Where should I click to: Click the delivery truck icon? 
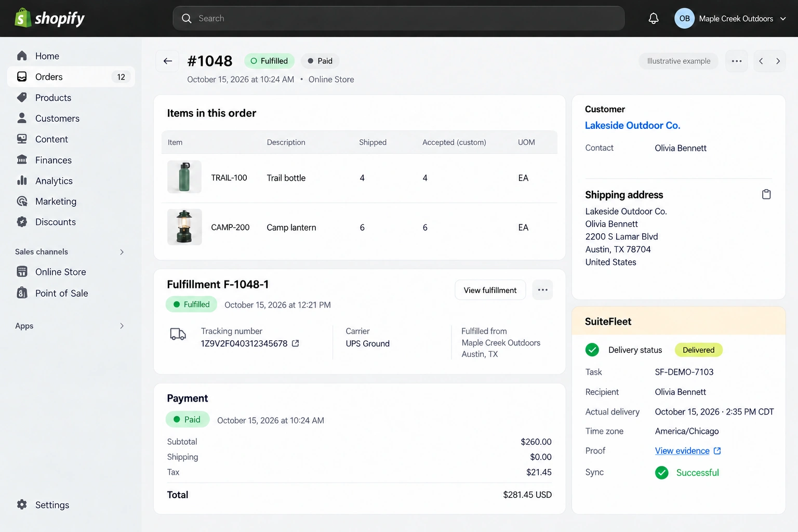click(178, 334)
